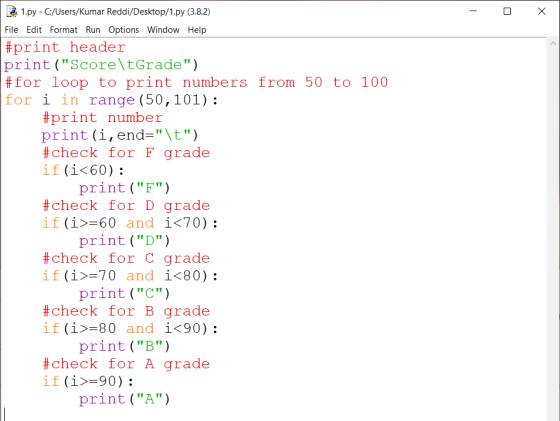
Task: Click the comment about numbers from 50 to 100
Action: point(196,82)
